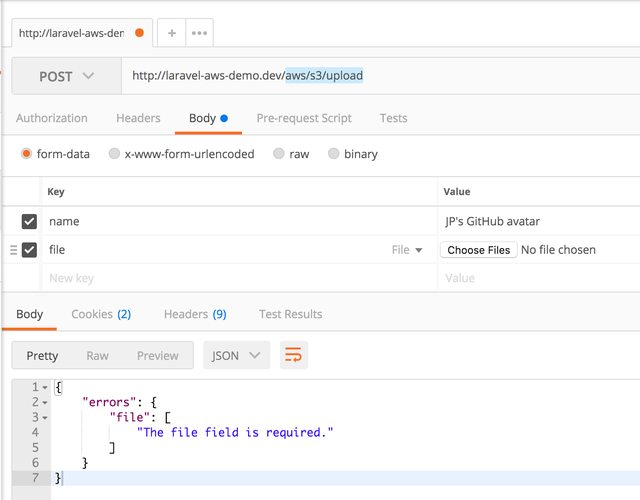This screenshot has width=640, height=500.
Task: Select the x-www-form-urlencoded radio option
Action: tap(115, 154)
